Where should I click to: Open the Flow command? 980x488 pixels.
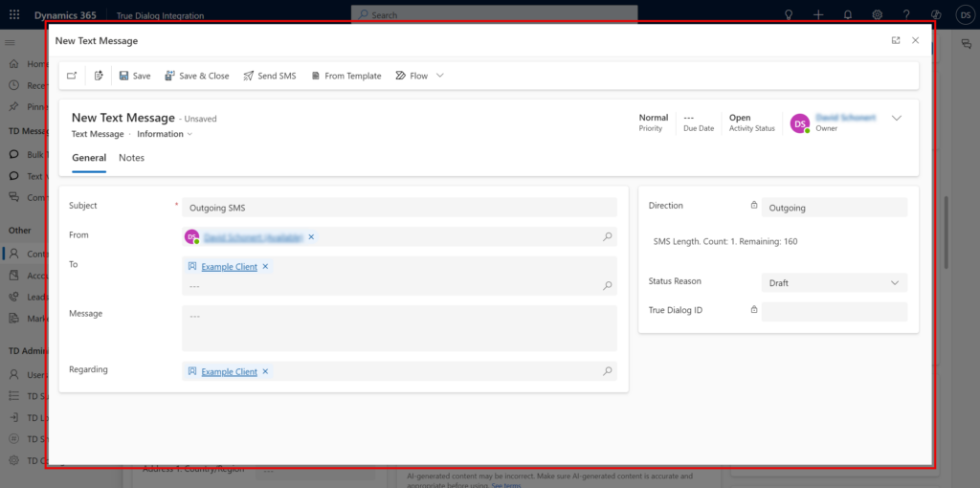pyautogui.click(x=412, y=76)
